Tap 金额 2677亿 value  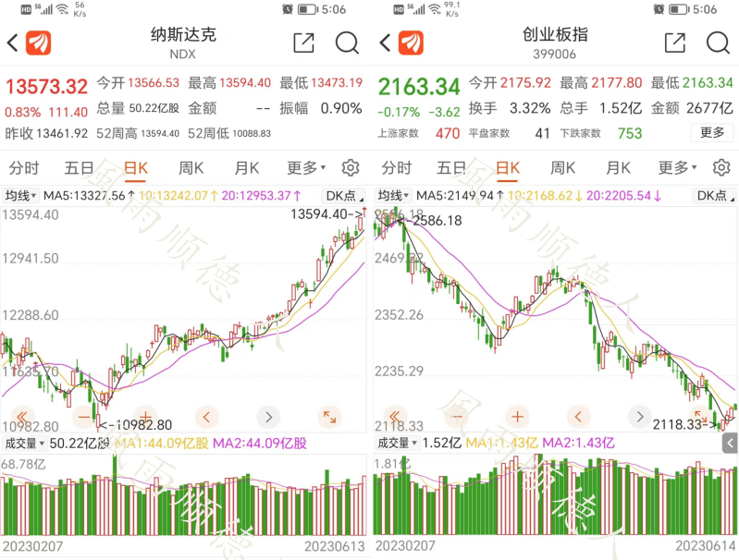tap(709, 108)
